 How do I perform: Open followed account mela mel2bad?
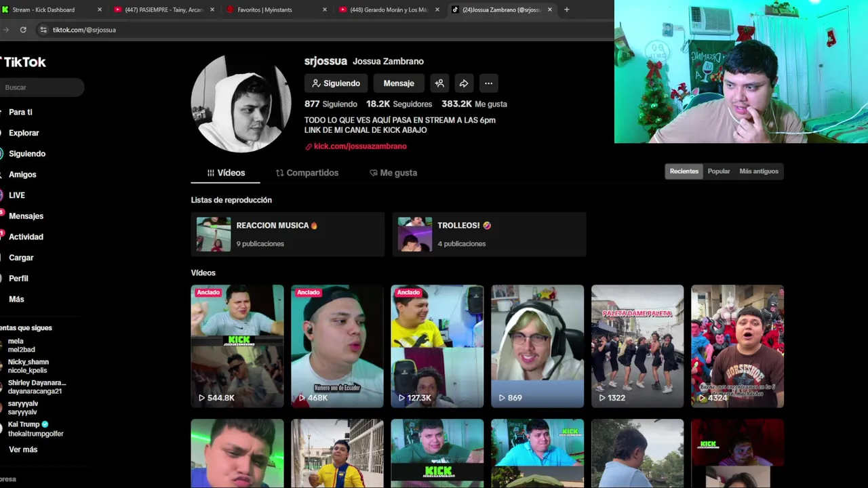tap(21, 346)
